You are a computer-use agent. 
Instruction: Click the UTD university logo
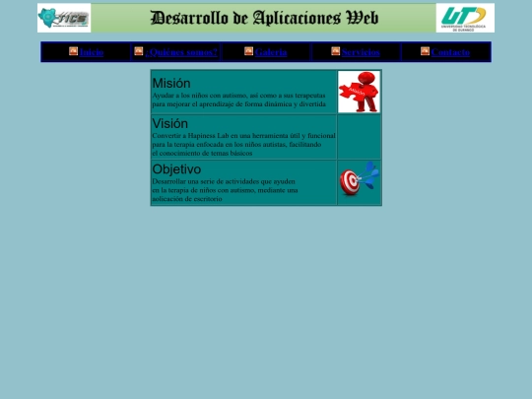[465, 18]
